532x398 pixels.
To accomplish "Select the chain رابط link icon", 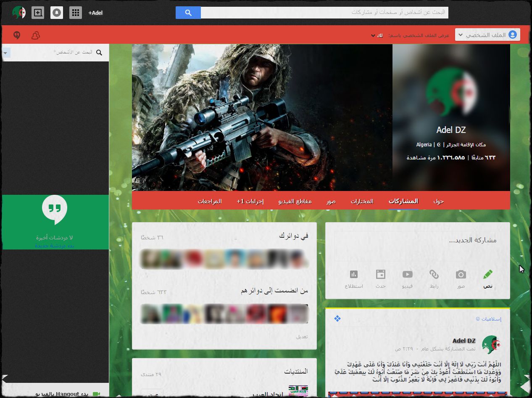I will [434, 274].
